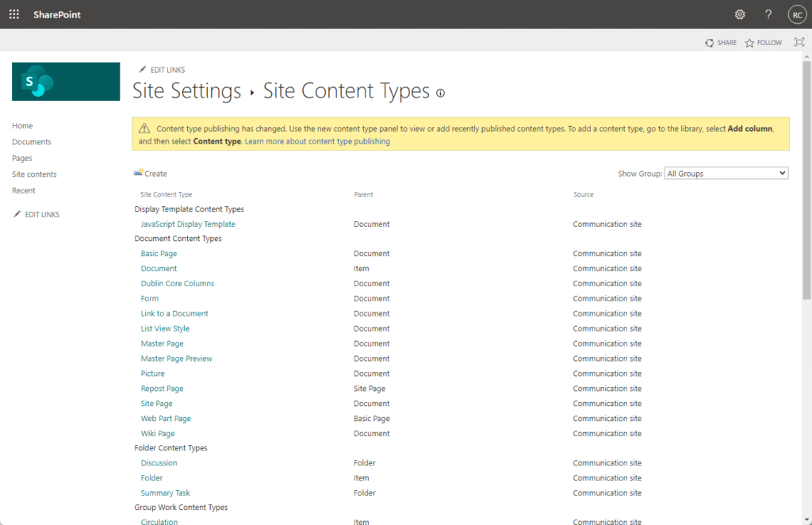Open the Form content type

150,299
